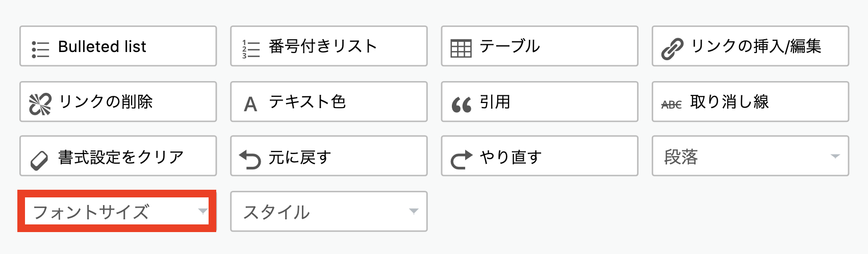Click the bulleted list icon
Viewport: 868px width, 254px height.
40,49
